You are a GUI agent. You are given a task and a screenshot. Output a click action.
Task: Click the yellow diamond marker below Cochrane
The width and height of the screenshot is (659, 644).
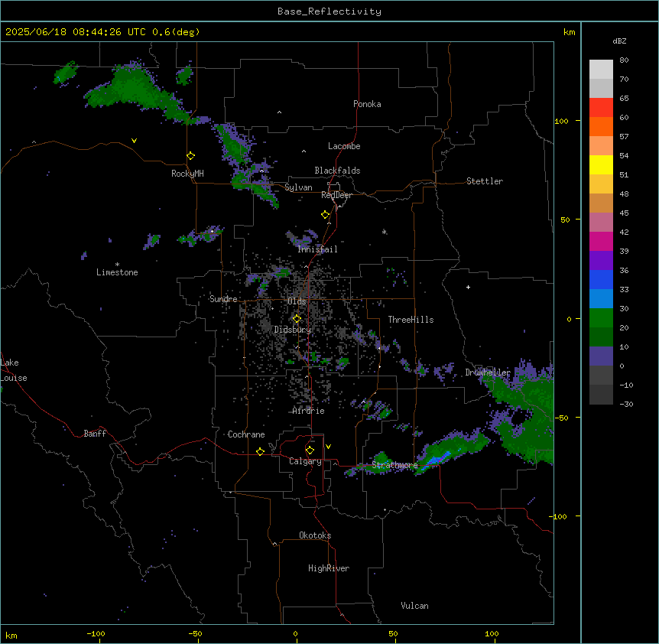260,451
